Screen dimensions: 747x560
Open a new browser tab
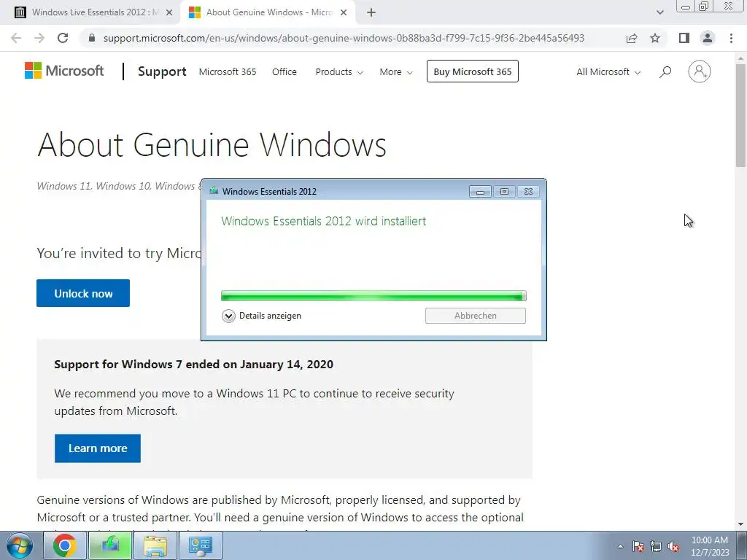(371, 12)
